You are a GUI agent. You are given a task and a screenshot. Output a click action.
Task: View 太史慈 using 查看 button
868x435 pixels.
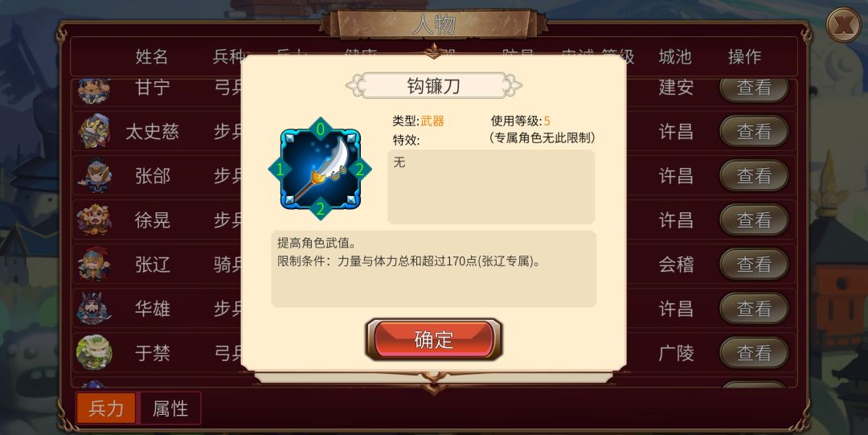pos(754,131)
